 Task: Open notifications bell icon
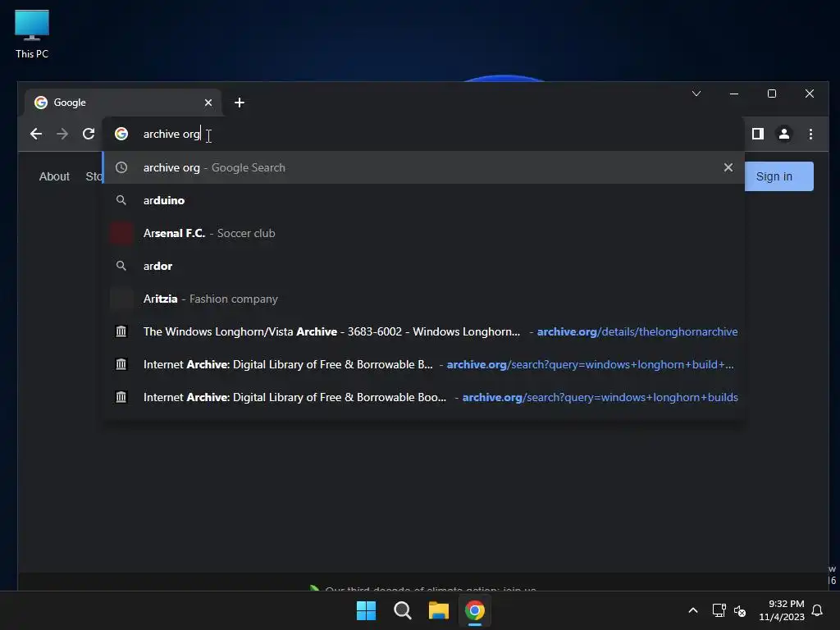click(x=817, y=610)
